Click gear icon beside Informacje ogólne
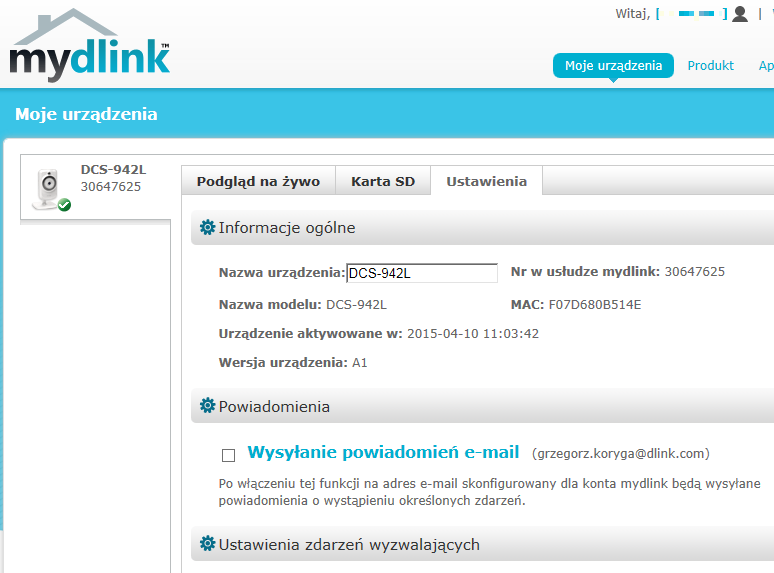 pos(207,228)
